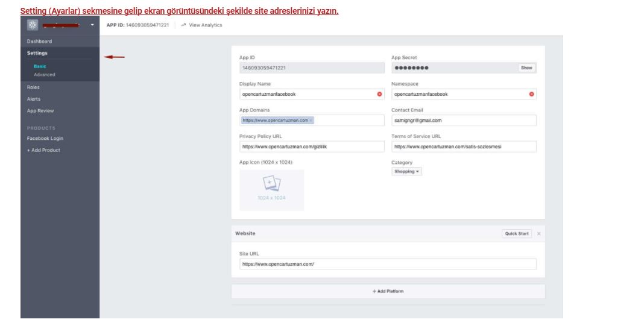This screenshot has height=328, width=644.
Task: Click the Website section header label
Action: [245, 233]
